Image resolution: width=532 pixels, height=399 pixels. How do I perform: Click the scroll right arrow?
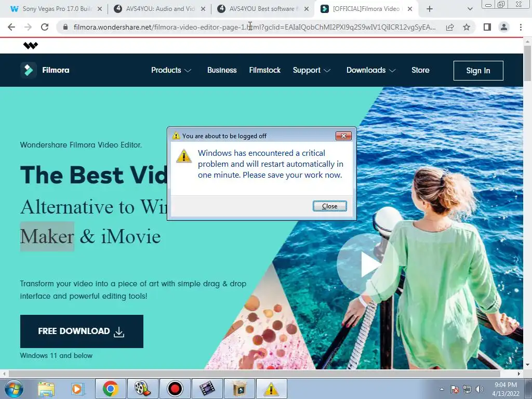pyautogui.click(x=519, y=374)
